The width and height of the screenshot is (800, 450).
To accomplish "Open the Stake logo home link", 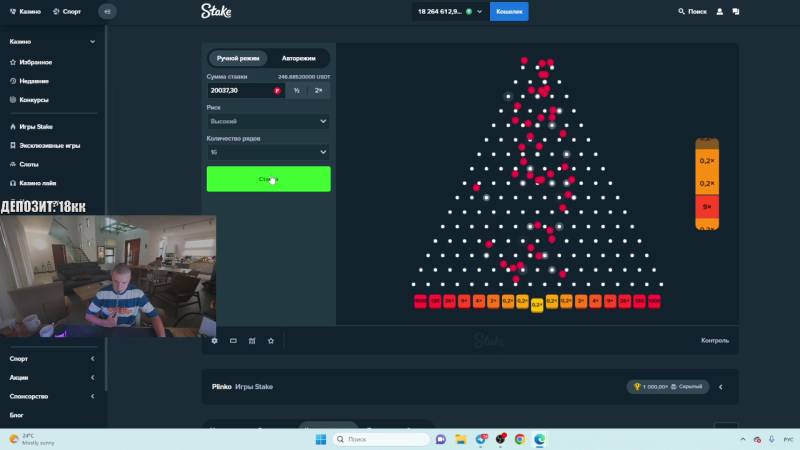I will click(216, 11).
